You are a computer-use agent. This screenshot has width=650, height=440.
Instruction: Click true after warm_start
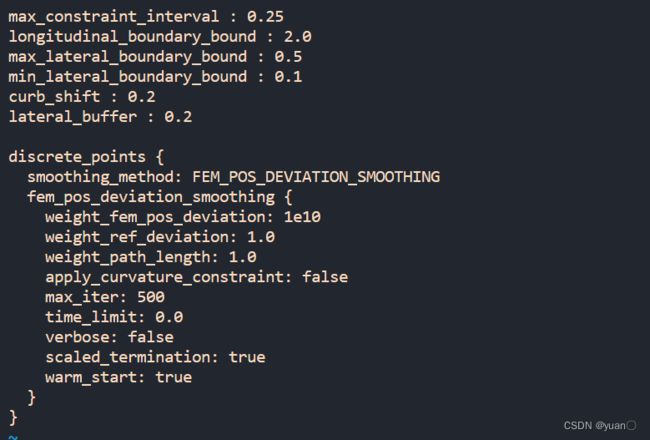coord(174,377)
